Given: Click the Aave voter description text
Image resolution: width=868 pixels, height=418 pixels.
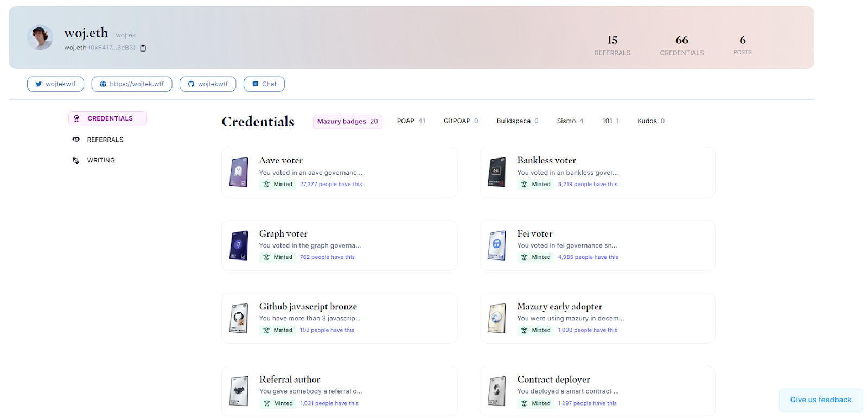Looking at the screenshot, I should [311, 173].
